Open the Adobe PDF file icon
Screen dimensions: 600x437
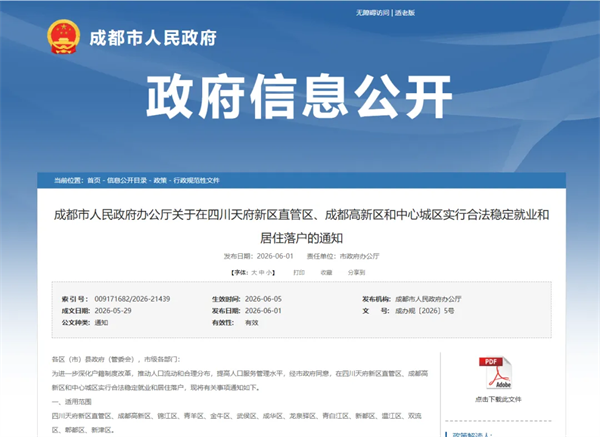tap(496, 373)
